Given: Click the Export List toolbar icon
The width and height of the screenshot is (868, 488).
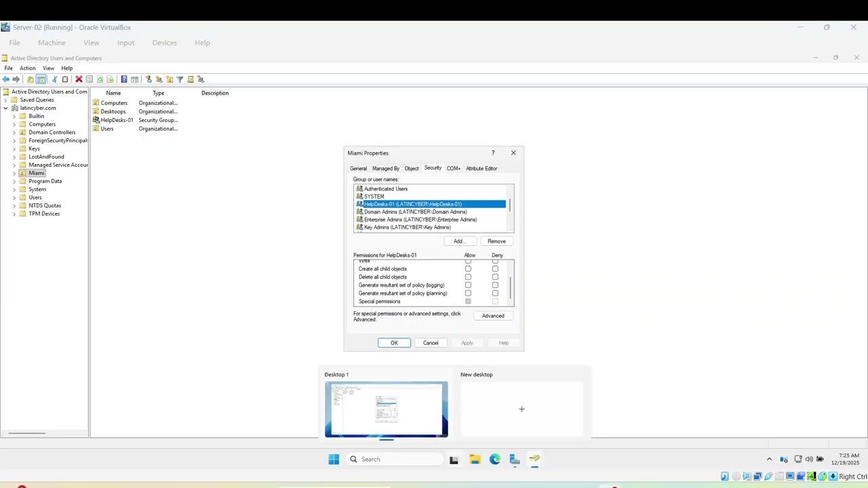Looking at the screenshot, I should 110,79.
